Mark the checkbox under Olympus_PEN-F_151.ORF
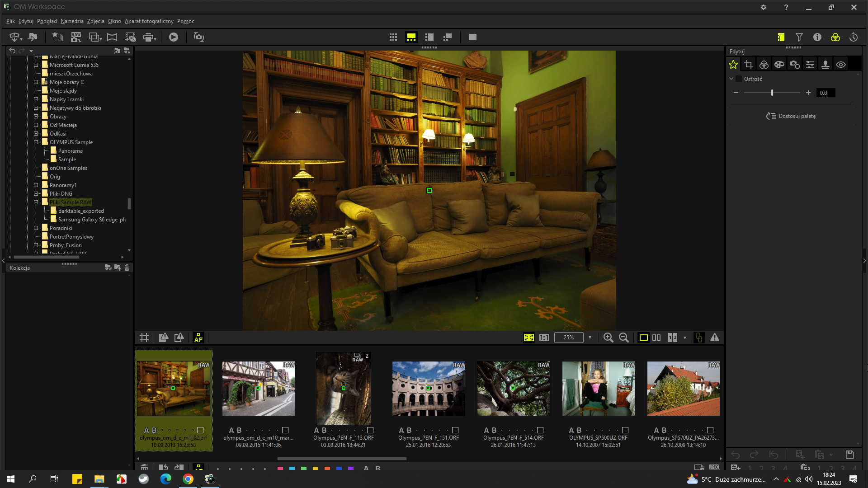 455,430
